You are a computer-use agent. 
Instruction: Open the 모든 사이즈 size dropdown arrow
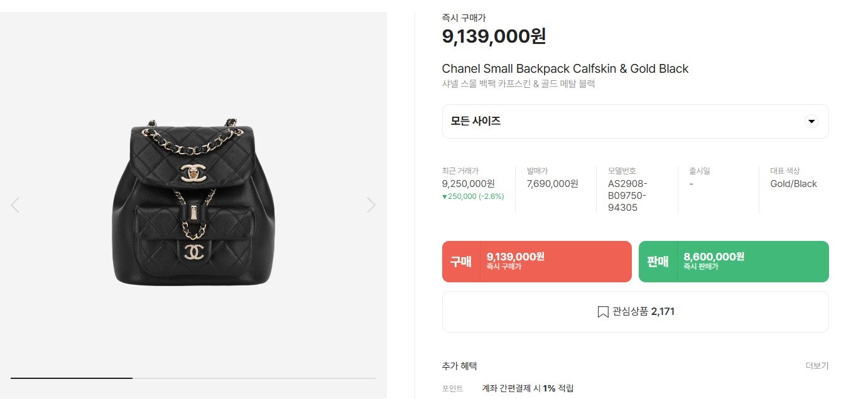pyautogui.click(x=811, y=121)
